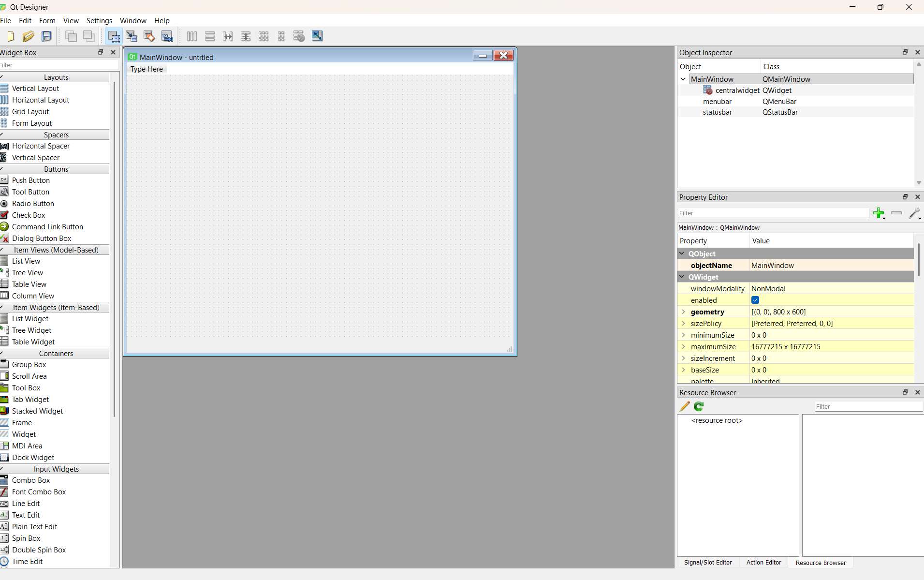Viewport: 924px width, 580px height.
Task: Click the pencil Edit Resources icon
Action: (685, 406)
